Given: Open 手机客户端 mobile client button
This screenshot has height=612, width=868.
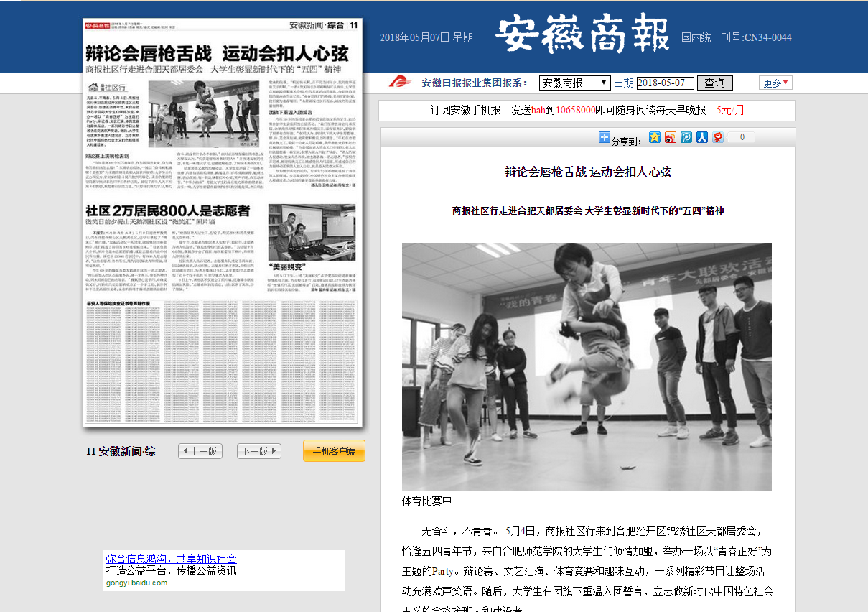Looking at the screenshot, I should click(334, 451).
